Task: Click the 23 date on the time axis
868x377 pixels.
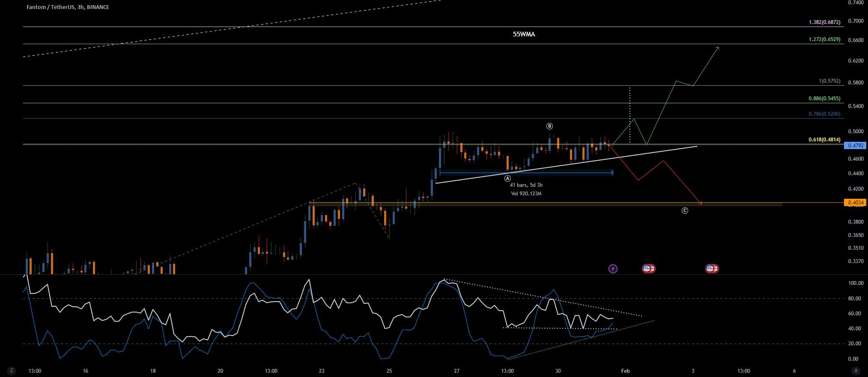Action: tap(322, 371)
